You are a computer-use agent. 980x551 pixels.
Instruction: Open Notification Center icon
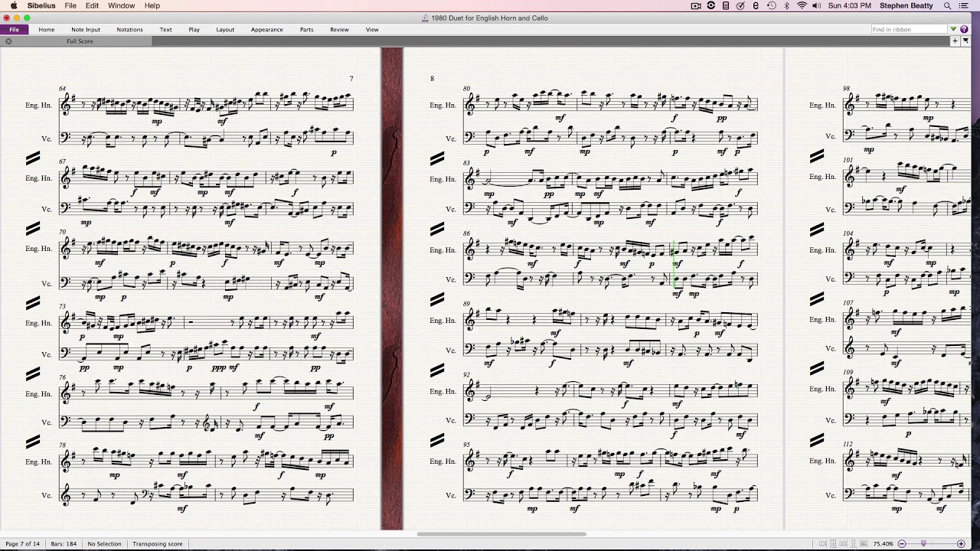[965, 5]
